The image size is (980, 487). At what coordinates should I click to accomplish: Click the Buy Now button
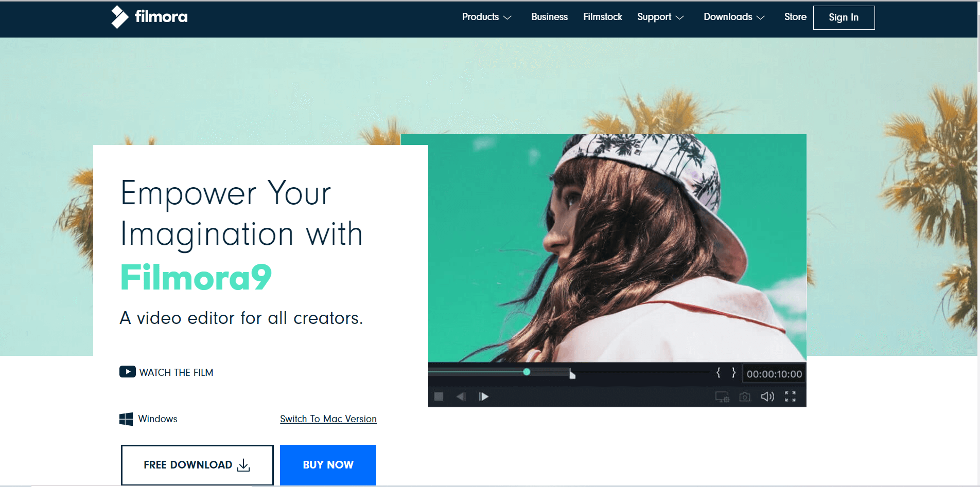pyautogui.click(x=328, y=465)
